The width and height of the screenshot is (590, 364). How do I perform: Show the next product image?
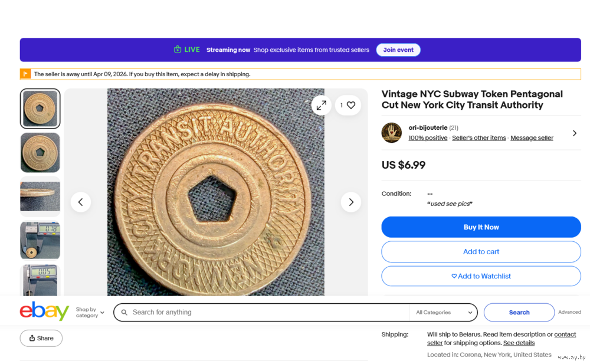351,202
